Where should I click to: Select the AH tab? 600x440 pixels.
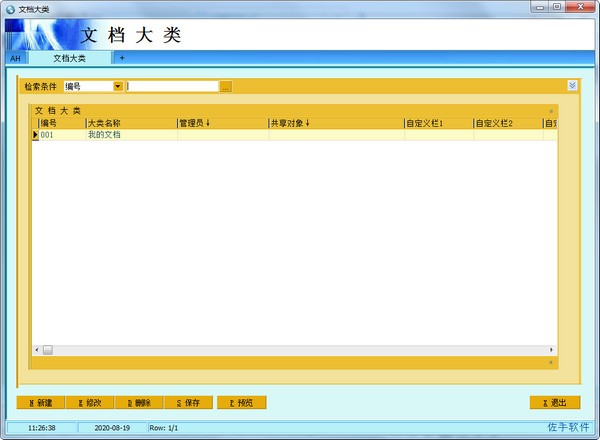15,59
